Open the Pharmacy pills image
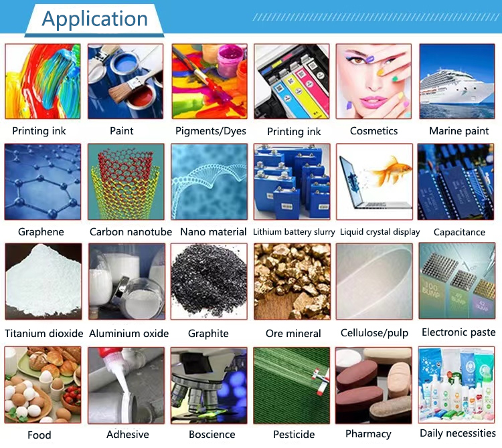The height and width of the screenshot is (448, 502). click(x=373, y=385)
